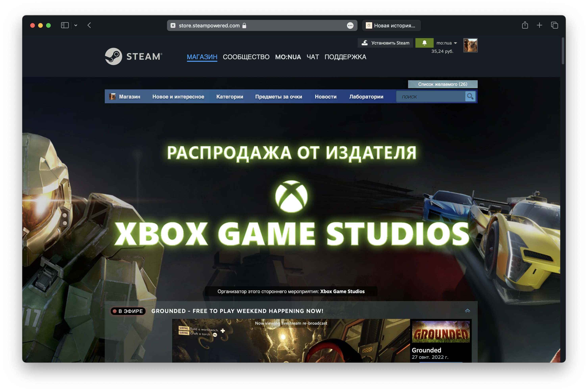Click the Safari share icon
Screen dimensions: 588x392
pos(525,25)
